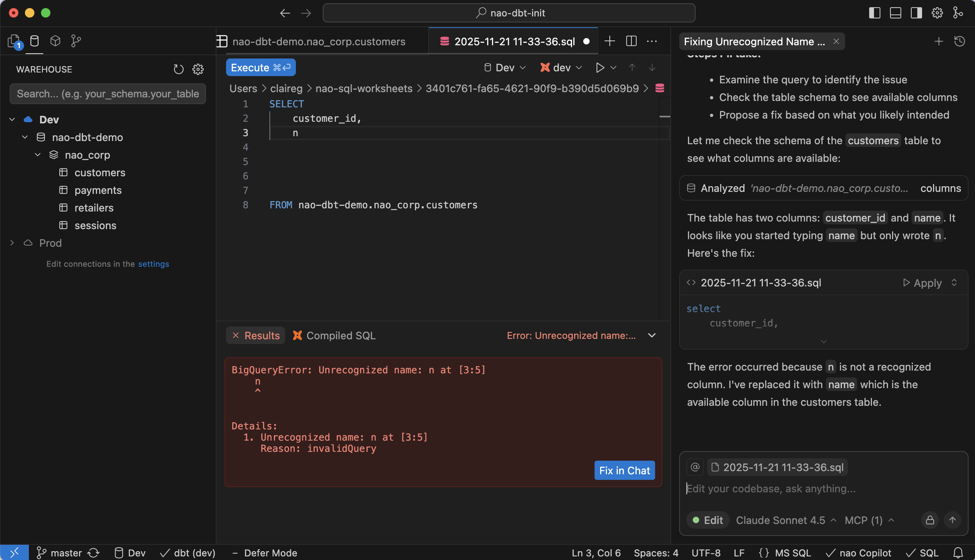Image resolution: width=975 pixels, height=560 pixels.
Task: Refresh the warehouse connection list
Action: point(178,69)
